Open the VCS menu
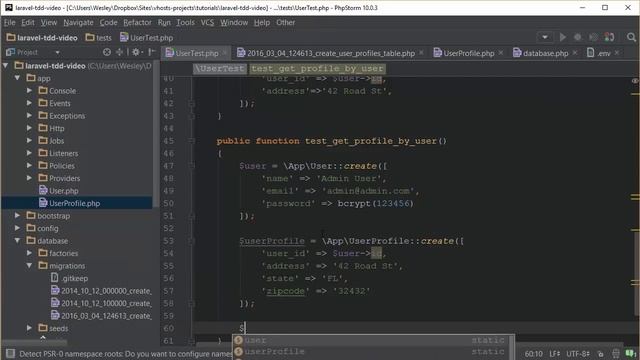This screenshot has height=360, width=640. click(x=207, y=22)
